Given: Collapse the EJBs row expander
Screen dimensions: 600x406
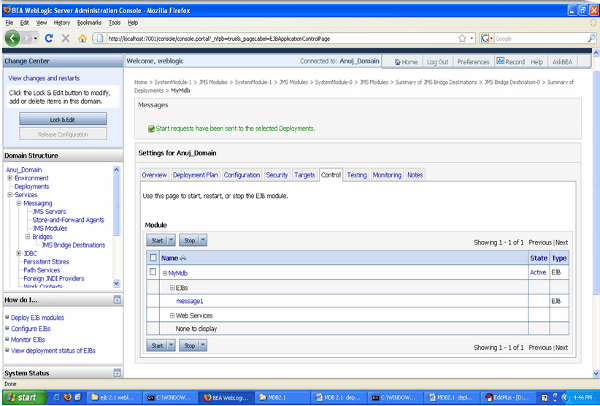Looking at the screenshot, I should (x=172, y=288).
